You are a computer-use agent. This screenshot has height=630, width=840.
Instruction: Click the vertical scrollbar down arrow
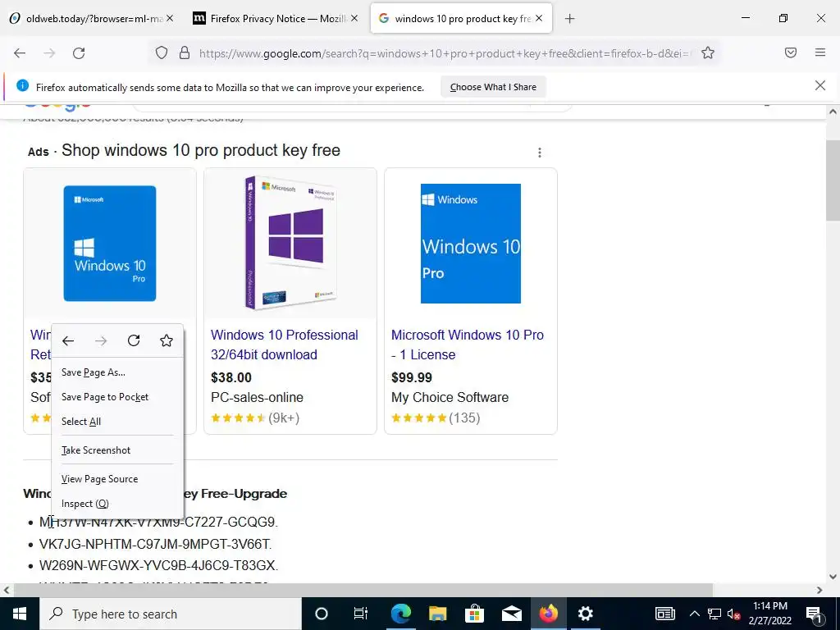pos(833,577)
